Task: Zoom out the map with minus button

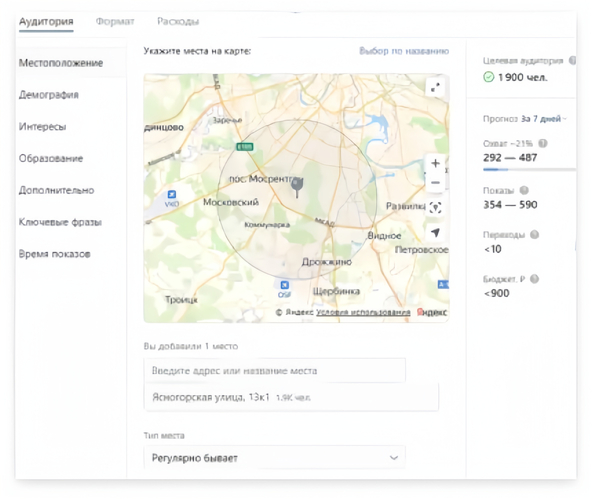Action: (435, 183)
